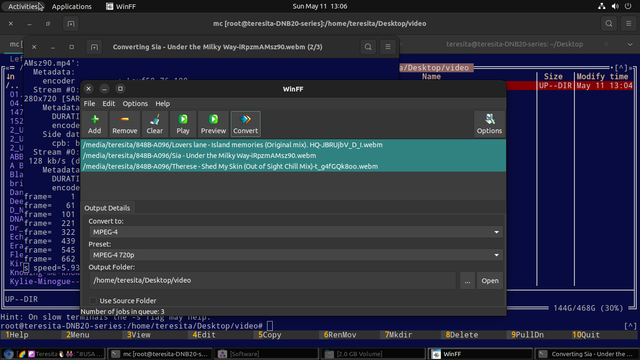The image size is (640, 360).
Task: Click the Remove toolbar icon in WinFF
Action: click(124, 124)
